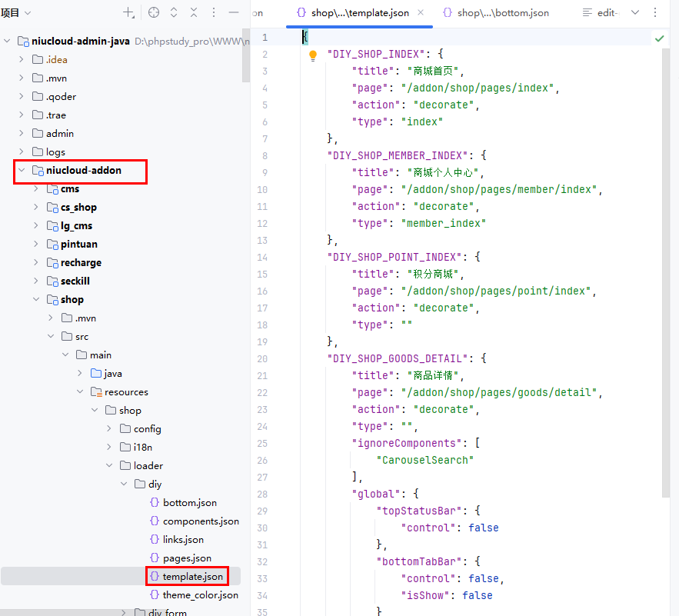679x616 pixels.
Task: Collapse the niucloud-addon folder
Action: 22,171
